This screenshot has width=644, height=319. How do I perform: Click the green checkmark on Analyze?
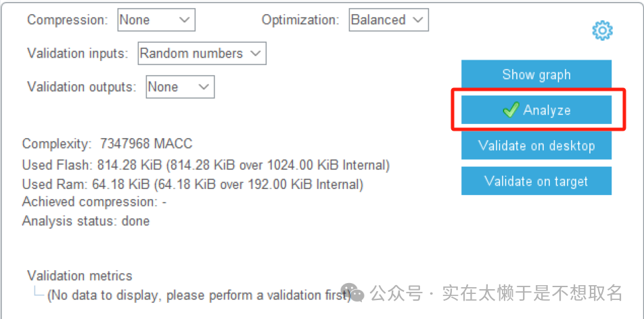(511, 110)
